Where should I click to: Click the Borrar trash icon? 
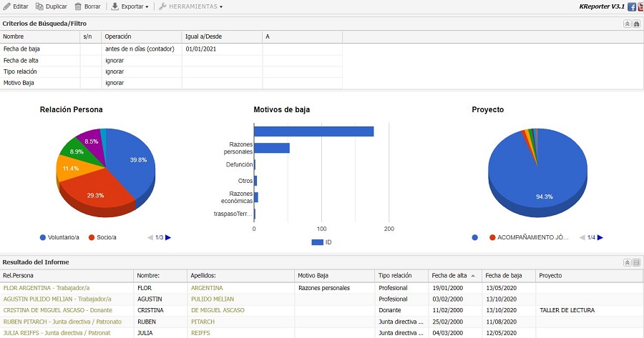[78, 6]
